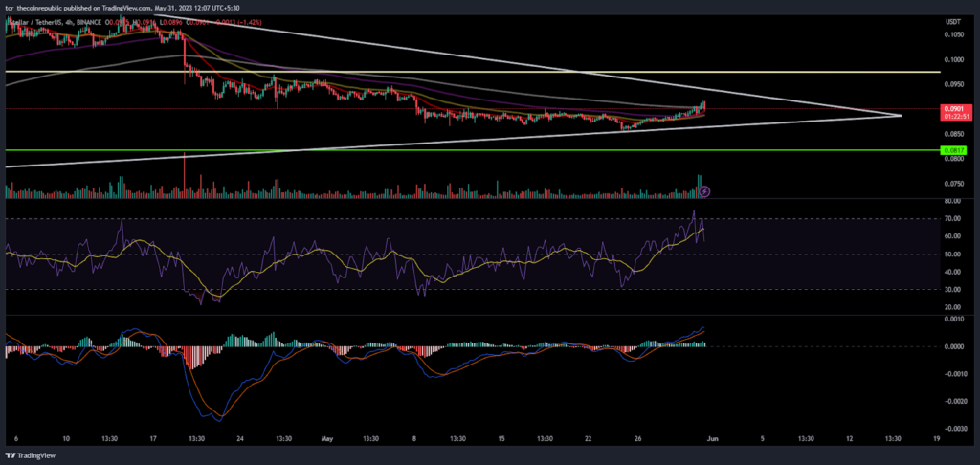Click the 40.00 RSI scale label
This screenshot has width=980, height=465.
[x=952, y=272]
